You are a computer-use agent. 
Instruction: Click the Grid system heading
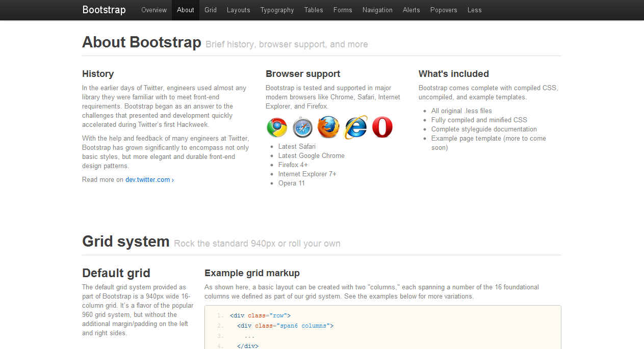point(126,241)
